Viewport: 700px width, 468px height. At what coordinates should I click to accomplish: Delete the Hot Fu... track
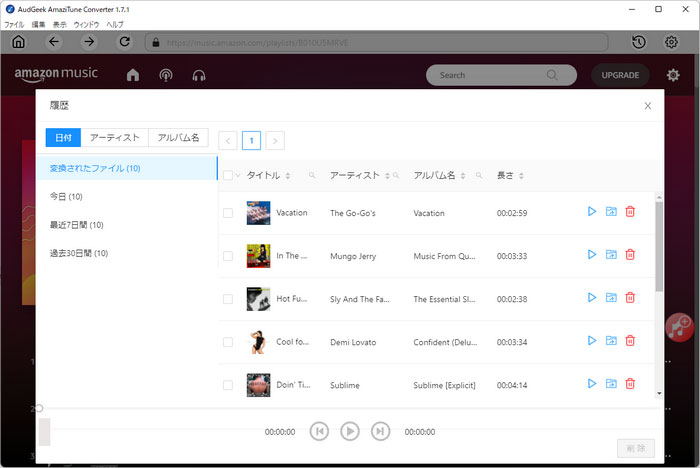630,297
